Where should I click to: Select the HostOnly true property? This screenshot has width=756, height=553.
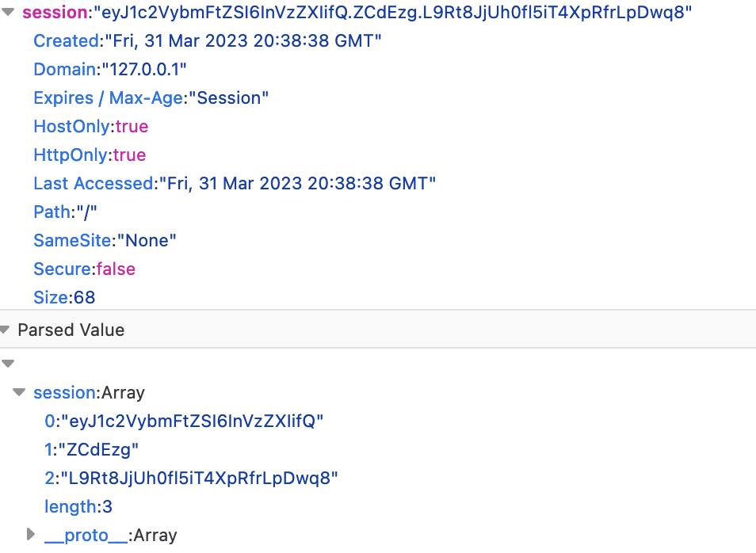pos(90,127)
